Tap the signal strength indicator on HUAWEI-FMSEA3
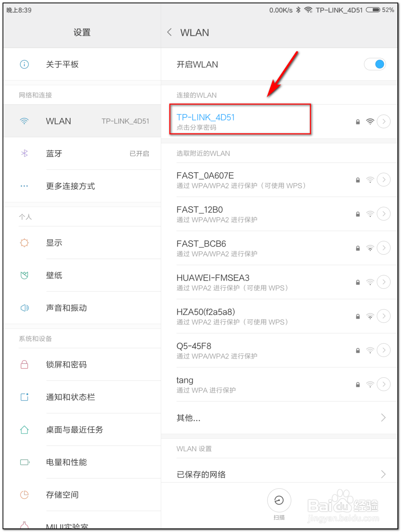 click(x=370, y=282)
